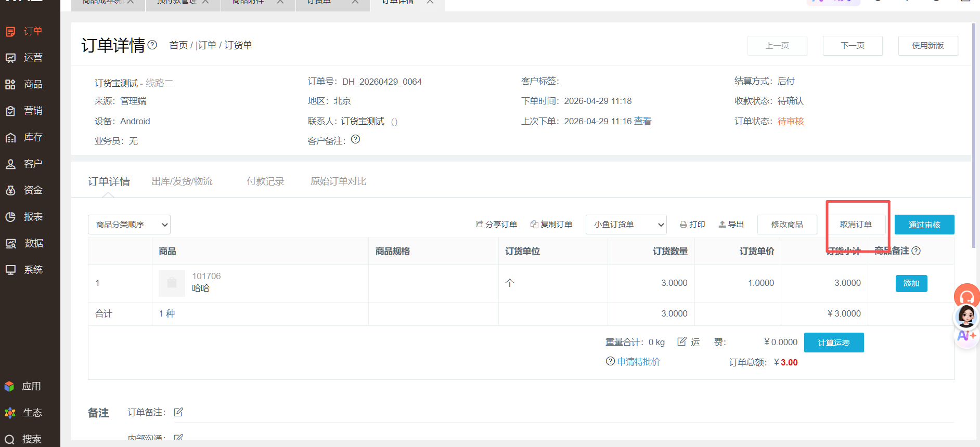
Task: Select 数据 in the sidebar
Action: 24,243
